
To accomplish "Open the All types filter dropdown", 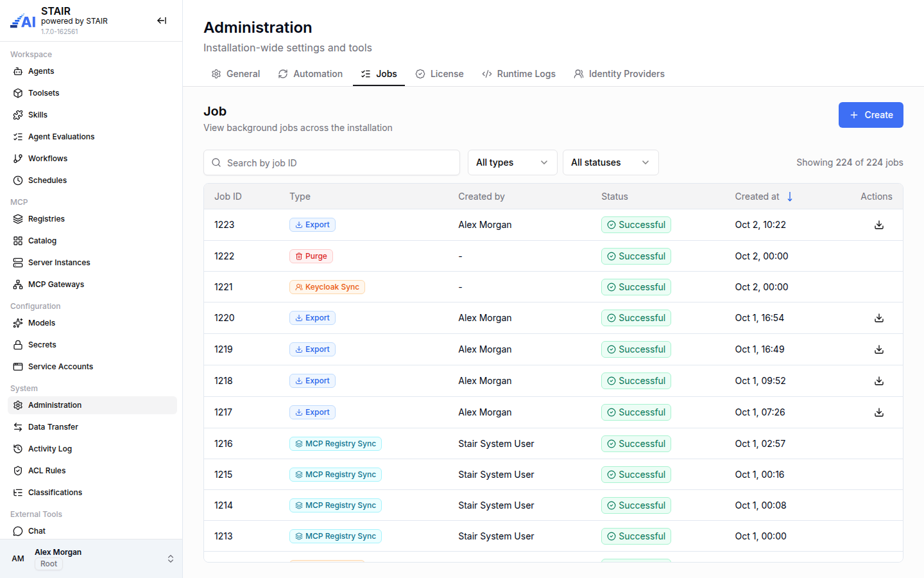I will pos(512,162).
